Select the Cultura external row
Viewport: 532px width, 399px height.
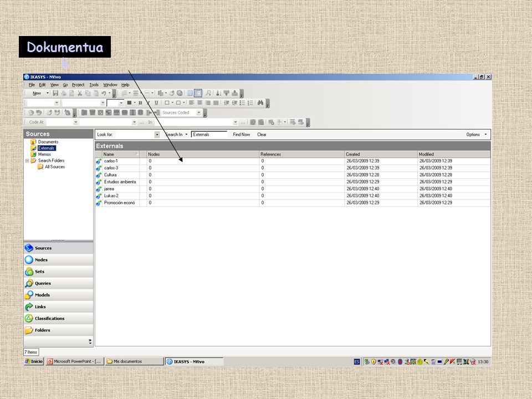point(293,175)
